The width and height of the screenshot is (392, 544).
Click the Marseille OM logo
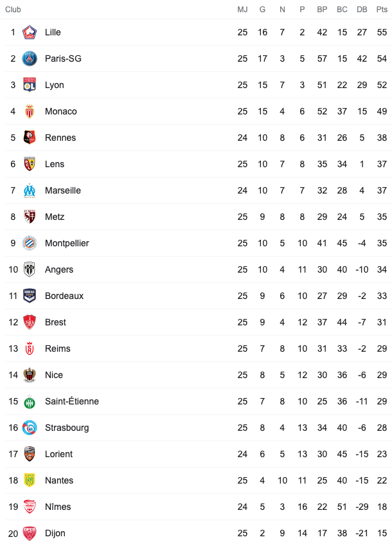point(30,190)
